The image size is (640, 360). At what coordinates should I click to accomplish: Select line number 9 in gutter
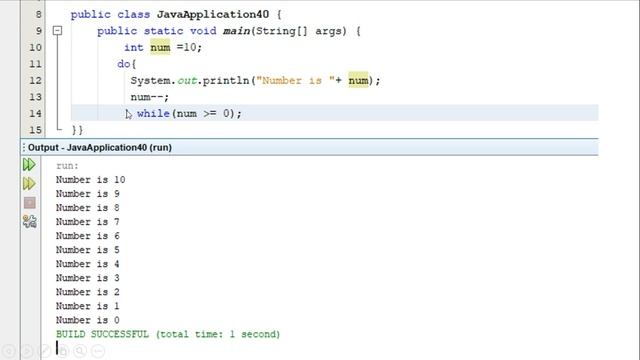pyautogui.click(x=38, y=31)
